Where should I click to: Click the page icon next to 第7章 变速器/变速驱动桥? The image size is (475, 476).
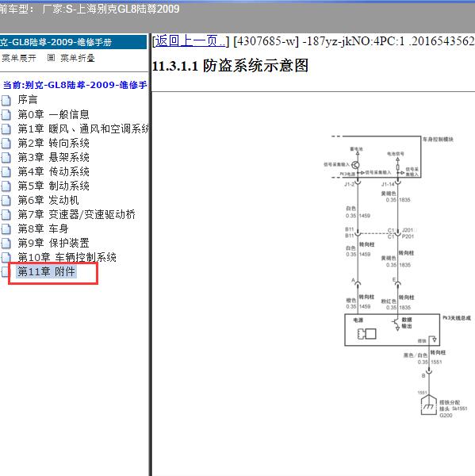click(6, 215)
